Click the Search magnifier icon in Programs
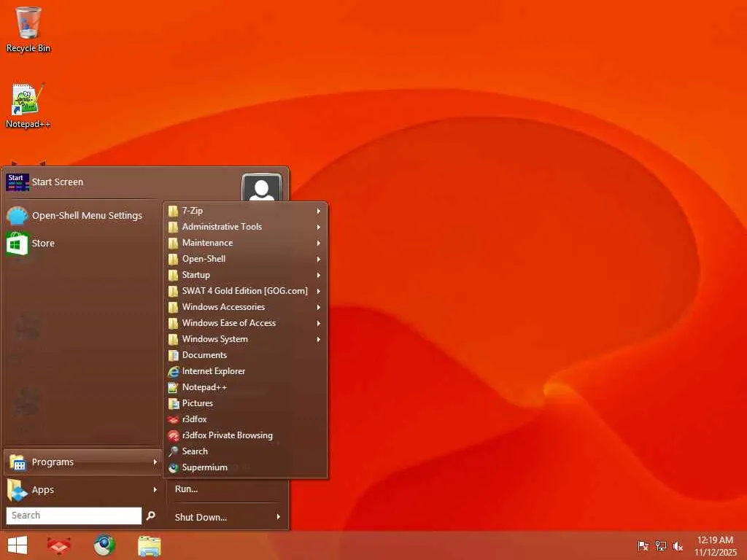Viewport: 747px width, 560px height. tap(173, 451)
